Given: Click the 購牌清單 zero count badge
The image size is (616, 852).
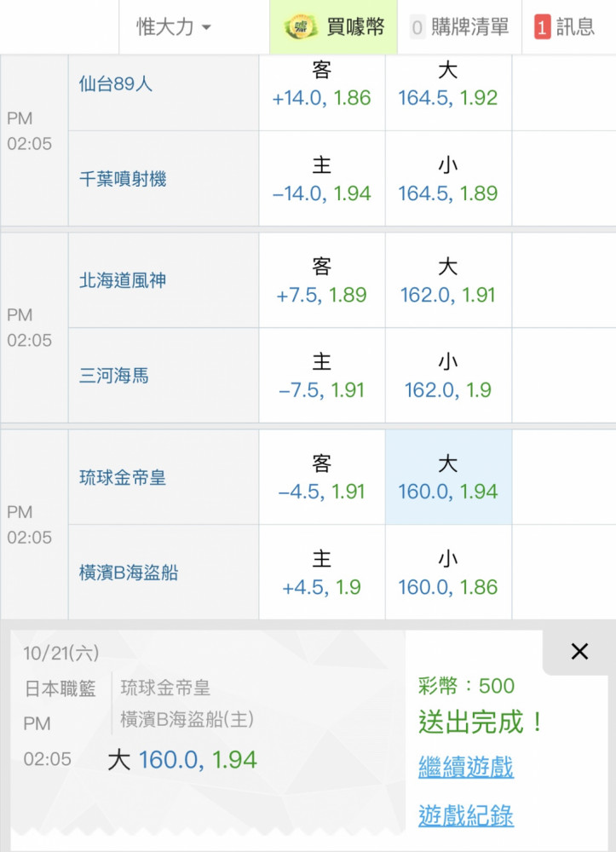Looking at the screenshot, I should click(x=417, y=27).
